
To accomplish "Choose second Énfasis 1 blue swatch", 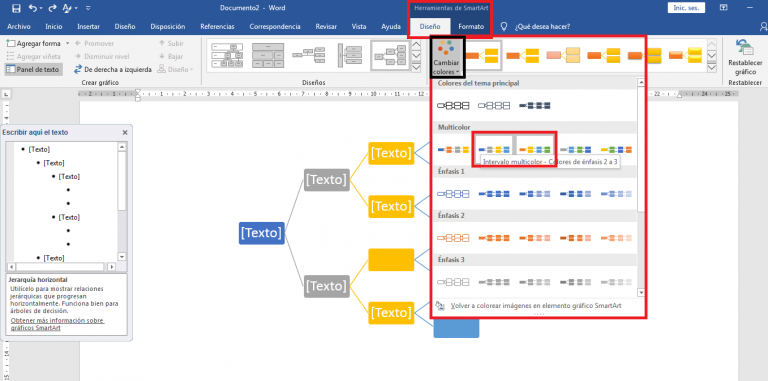I will pos(494,194).
